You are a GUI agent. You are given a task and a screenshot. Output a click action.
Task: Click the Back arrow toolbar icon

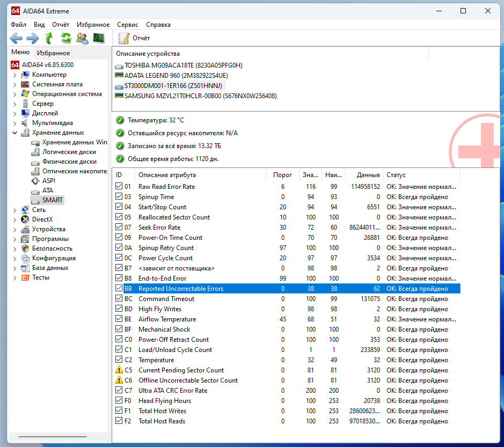(17, 39)
